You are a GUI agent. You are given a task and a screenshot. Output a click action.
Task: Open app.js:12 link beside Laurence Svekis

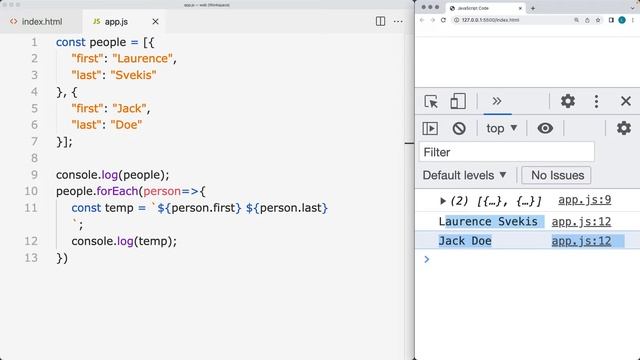coord(581,222)
